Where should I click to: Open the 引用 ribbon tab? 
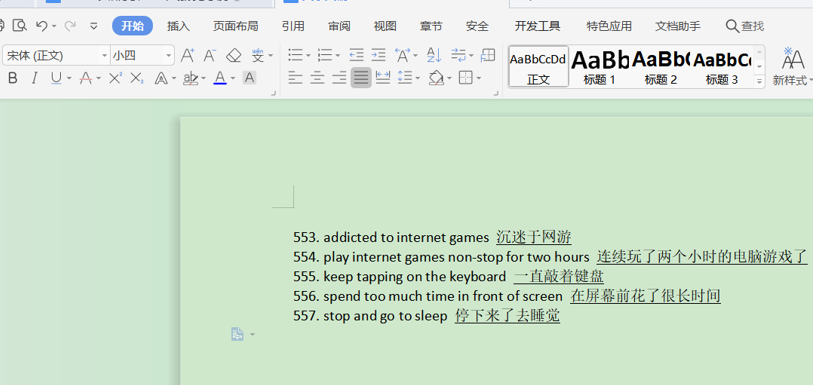point(293,26)
